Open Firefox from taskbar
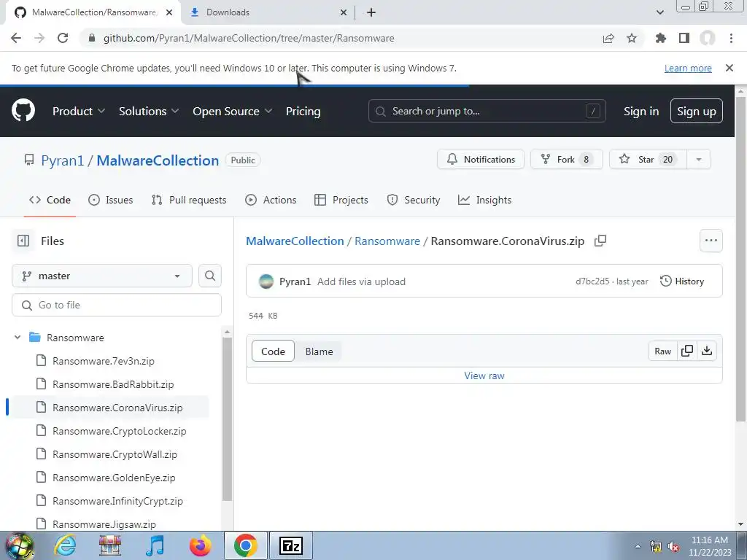Screen dimensions: 747x560 coord(200,545)
